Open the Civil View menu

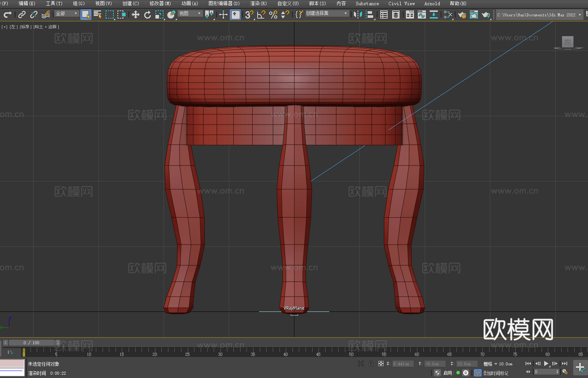pyautogui.click(x=401, y=3)
